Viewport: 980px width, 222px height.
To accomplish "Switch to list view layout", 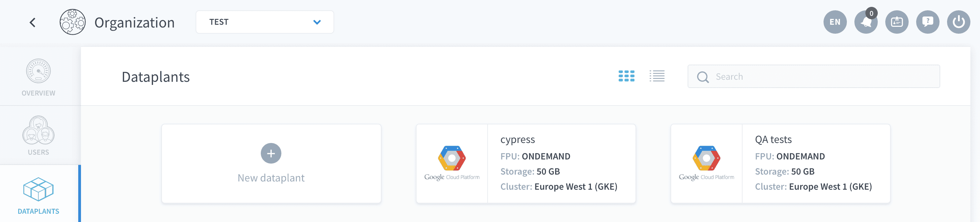I will coord(657,76).
